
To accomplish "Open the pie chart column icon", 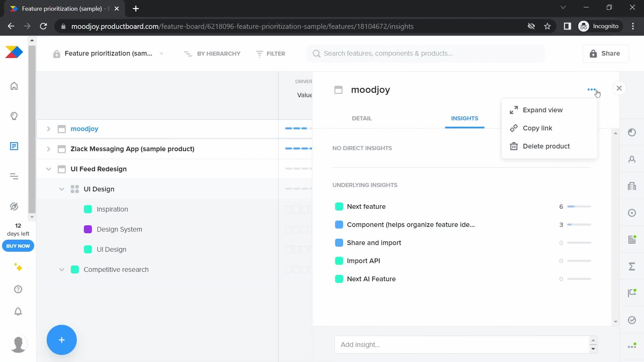I will [x=632, y=132].
